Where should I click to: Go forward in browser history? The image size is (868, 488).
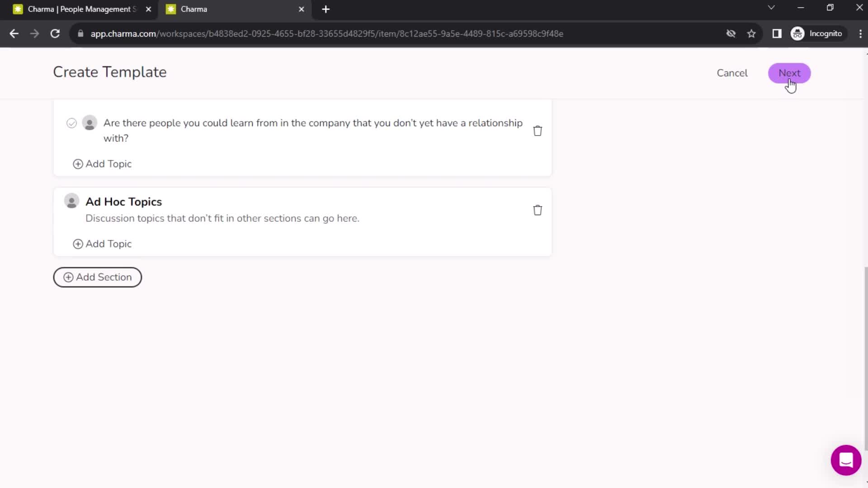click(x=34, y=34)
